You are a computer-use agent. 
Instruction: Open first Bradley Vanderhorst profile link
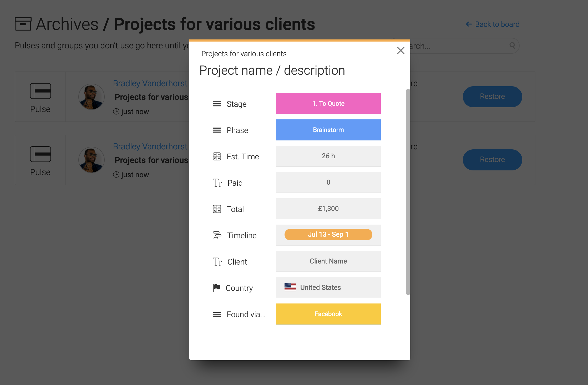[150, 83]
